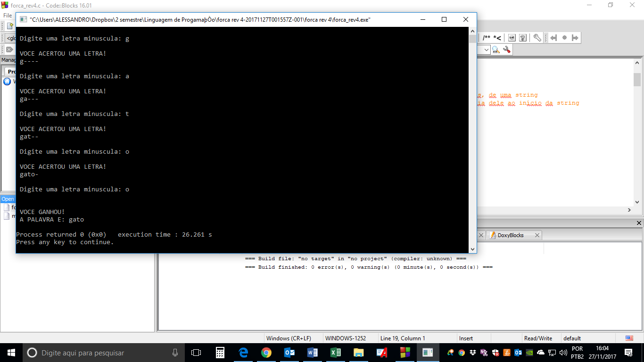Click 'Process returned 0 (0x0)' console line
The height and width of the screenshot is (362, 644).
tap(61, 235)
